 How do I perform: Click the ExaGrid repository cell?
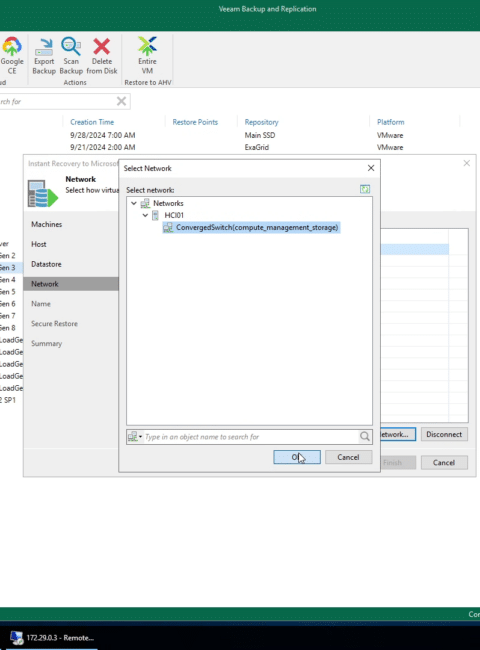click(257, 147)
